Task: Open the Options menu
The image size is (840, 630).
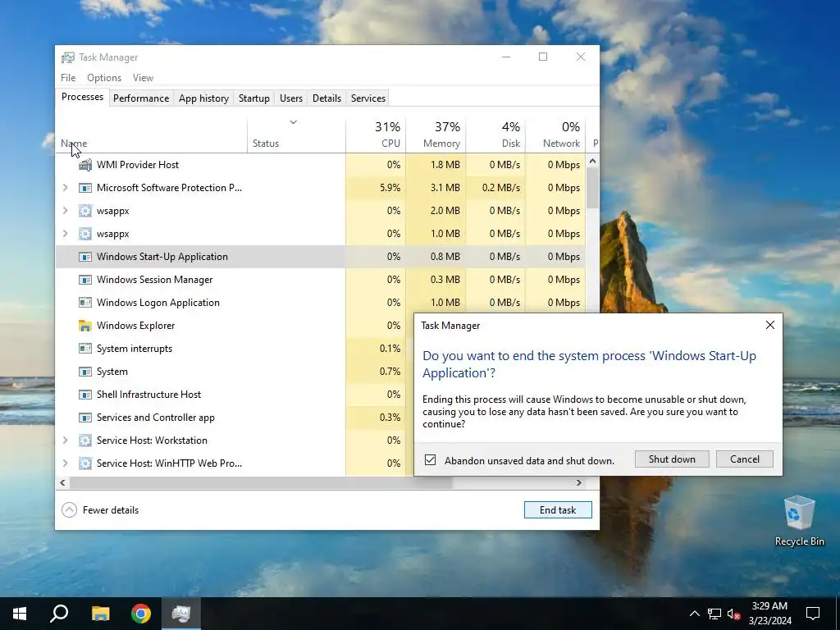Action: point(104,78)
